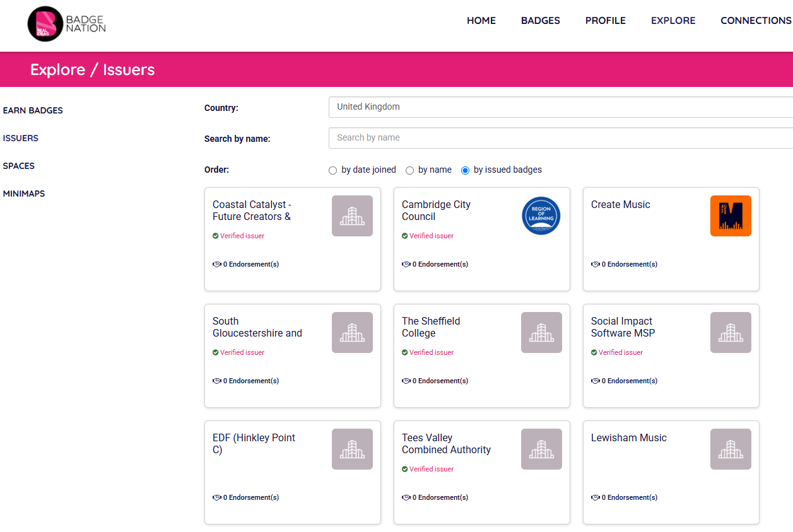Open ISSUERS in sidebar
Image resolution: width=793 pixels, height=532 pixels.
(21, 138)
